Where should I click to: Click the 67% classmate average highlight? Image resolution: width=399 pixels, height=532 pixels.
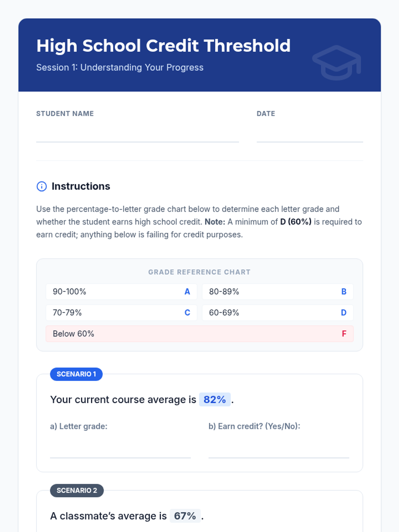(185, 516)
